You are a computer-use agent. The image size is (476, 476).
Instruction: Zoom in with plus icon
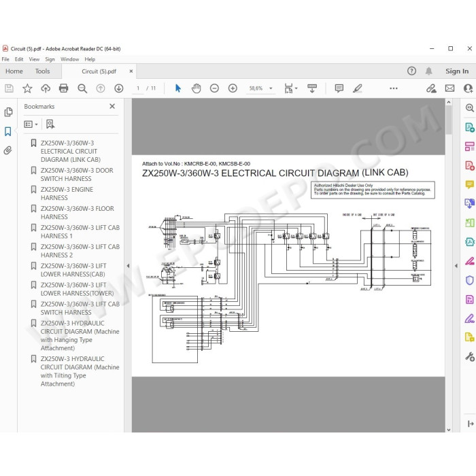pyautogui.click(x=233, y=88)
